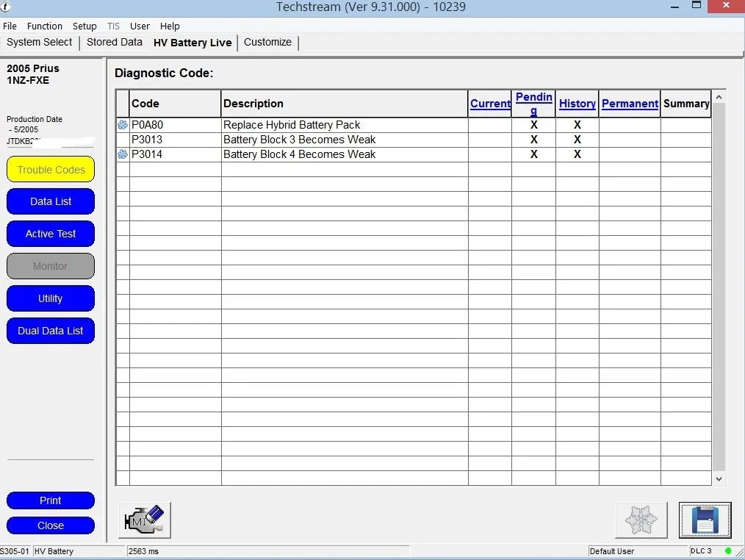Select code P3014 in the table
745x560 pixels.
[147, 154]
